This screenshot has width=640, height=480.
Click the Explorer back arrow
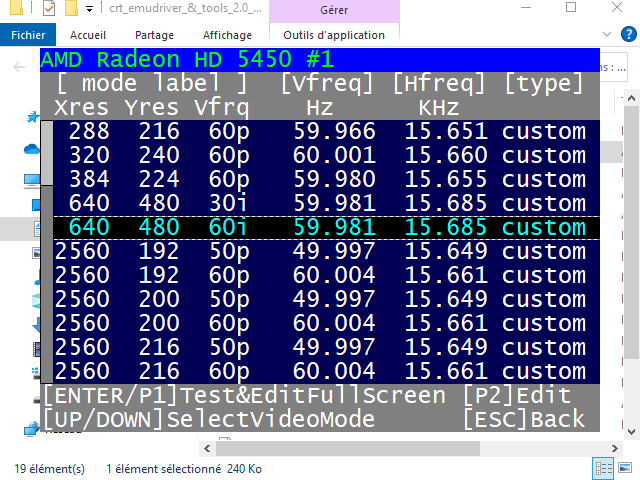tap(20, 67)
